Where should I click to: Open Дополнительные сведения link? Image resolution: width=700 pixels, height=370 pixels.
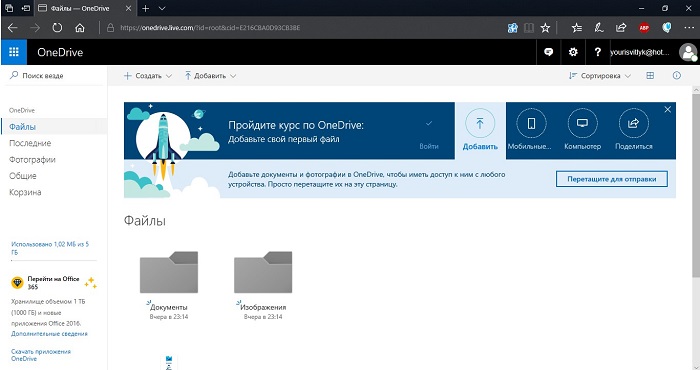pos(49,334)
